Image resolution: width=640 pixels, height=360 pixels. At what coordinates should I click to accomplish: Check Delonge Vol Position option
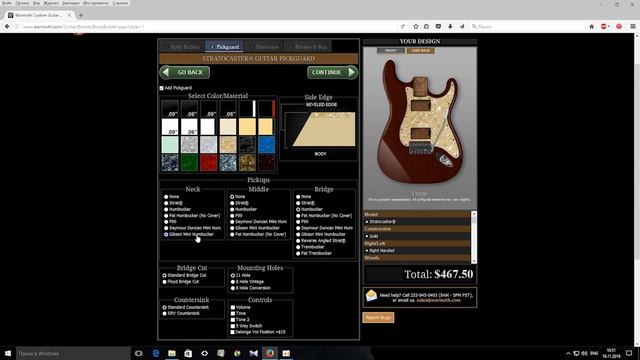pyautogui.click(x=233, y=332)
